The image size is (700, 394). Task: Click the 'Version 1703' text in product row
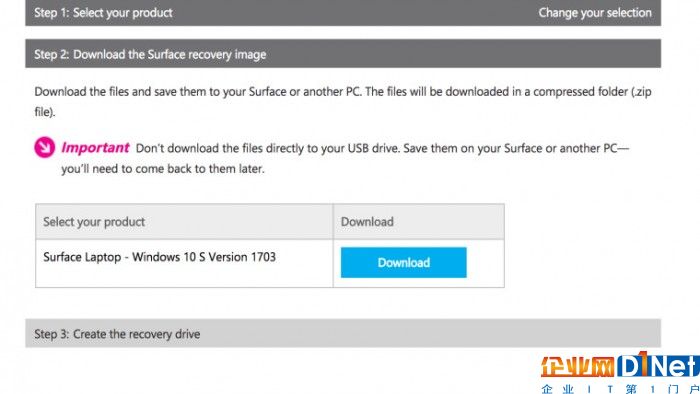[x=242, y=257]
